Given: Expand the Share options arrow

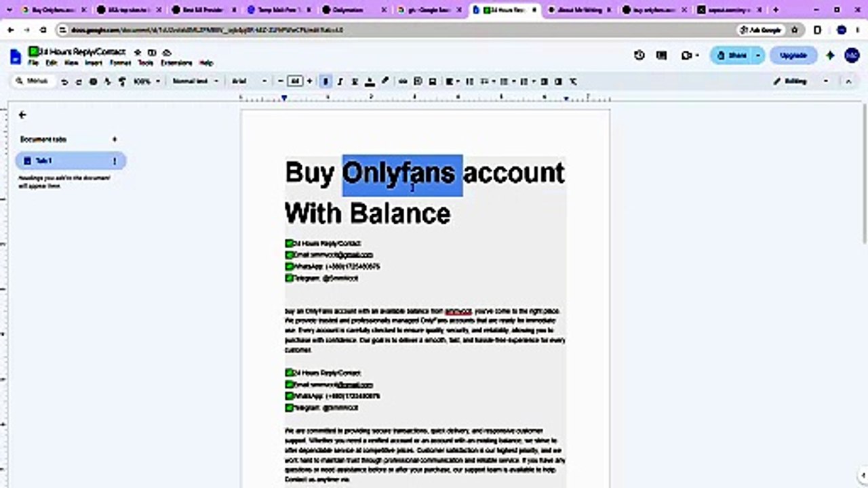Looking at the screenshot, I should [758, 56].
